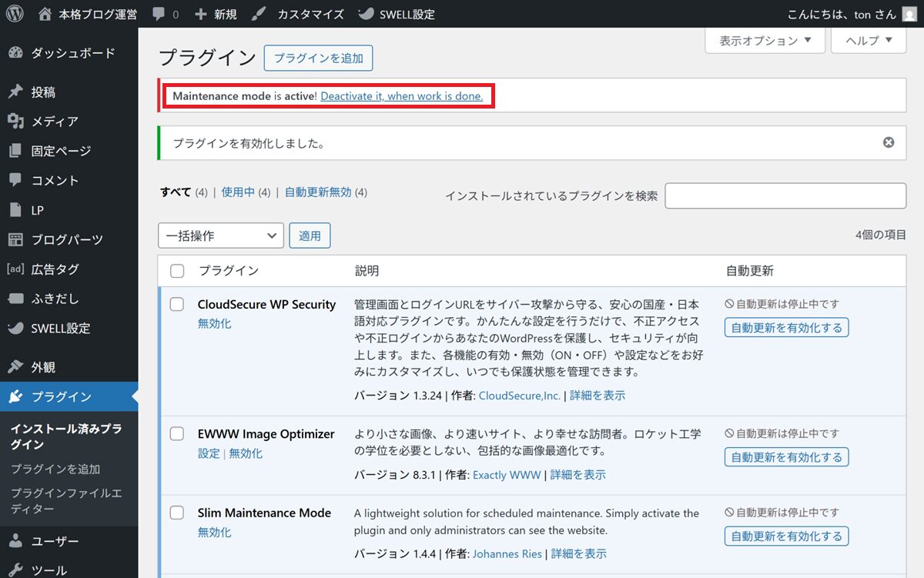The height and width of the screenshot is (578, 924).
Task: Click the SWELL設定 icon in top bar
Action: pyautogui.click(x=367, y=14)
